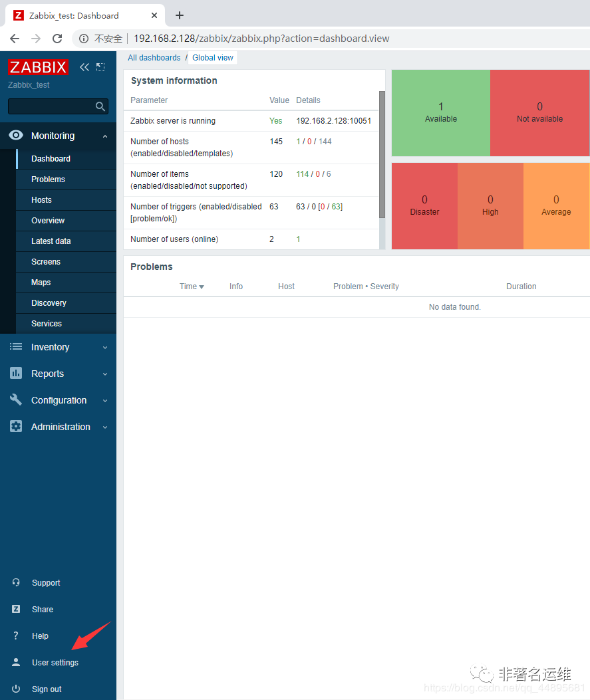590x700 pixels.
Task: Click the green Available hosts tile
Action: point(441,113)
